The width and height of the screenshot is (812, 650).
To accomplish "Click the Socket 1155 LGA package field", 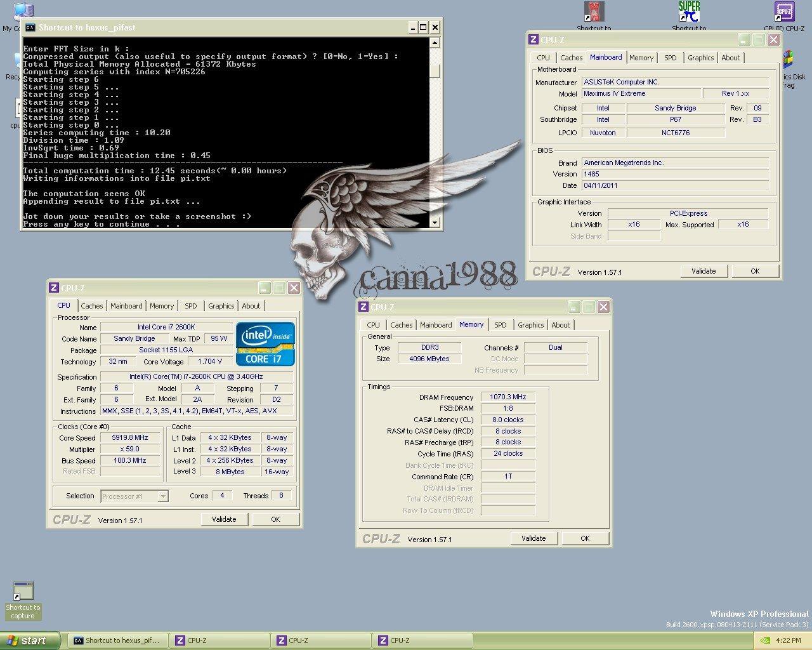I will 166,350.
